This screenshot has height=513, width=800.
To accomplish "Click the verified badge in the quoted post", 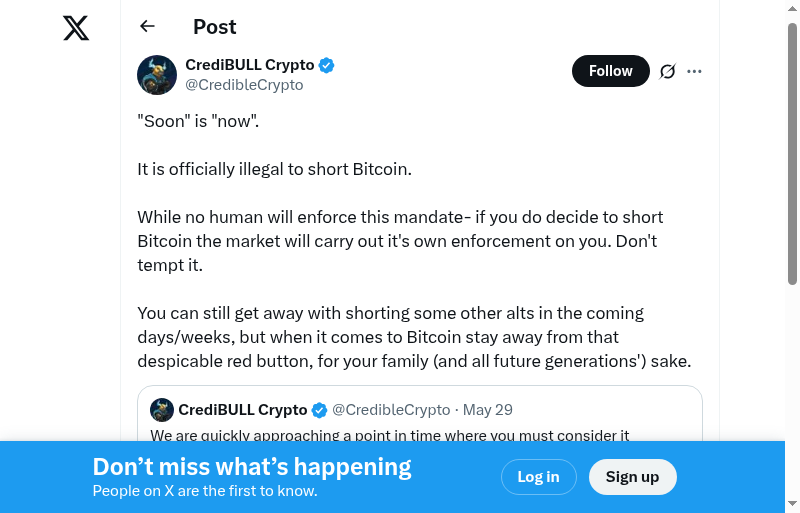I will [320, 410].
